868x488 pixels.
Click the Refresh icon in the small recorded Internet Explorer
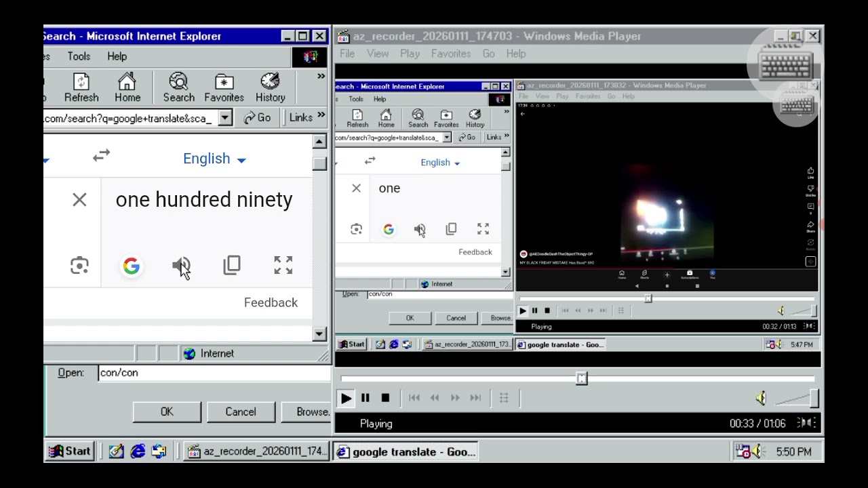pyautogui.click(x=357, y=119)
